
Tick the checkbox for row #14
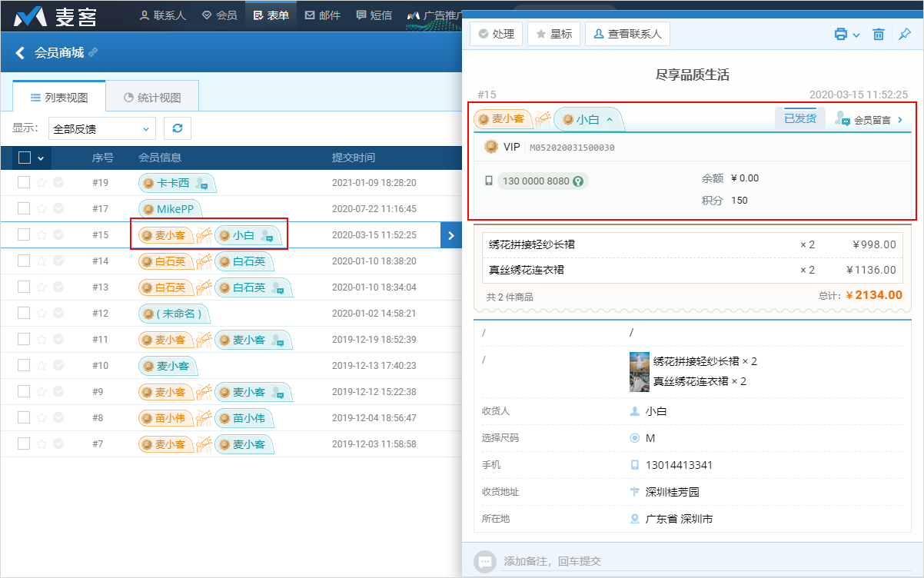24,261
